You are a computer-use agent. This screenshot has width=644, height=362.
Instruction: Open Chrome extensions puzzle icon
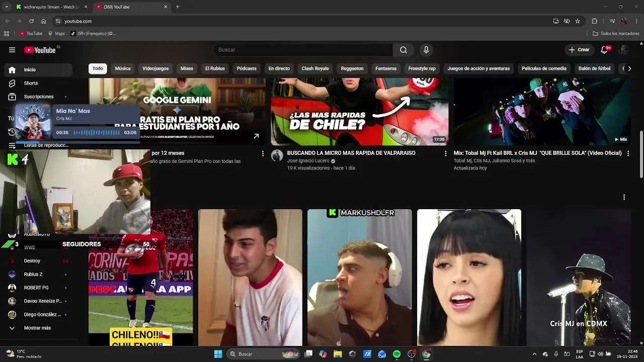click(x=594, y=21)
